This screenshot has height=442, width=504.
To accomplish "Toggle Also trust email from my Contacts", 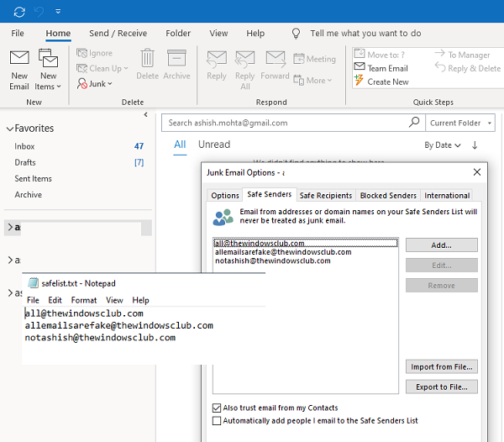I will [218, 408].
